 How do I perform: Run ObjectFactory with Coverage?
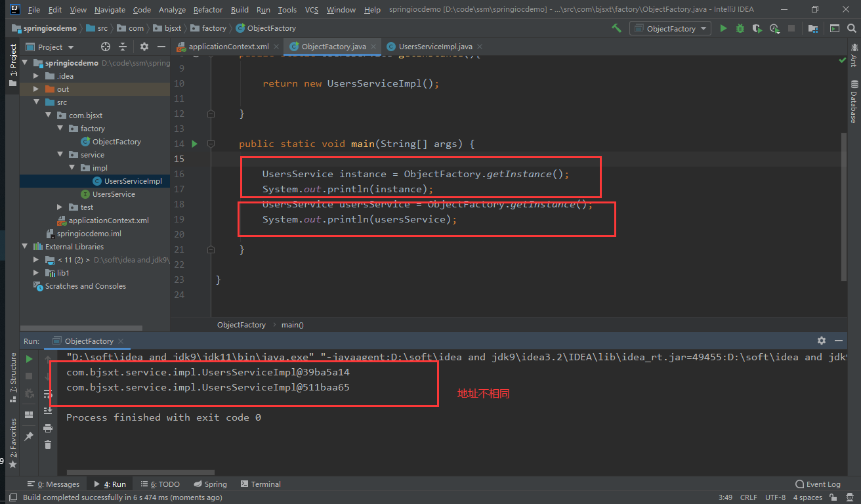pyautogui.click(x=757, y=28)
